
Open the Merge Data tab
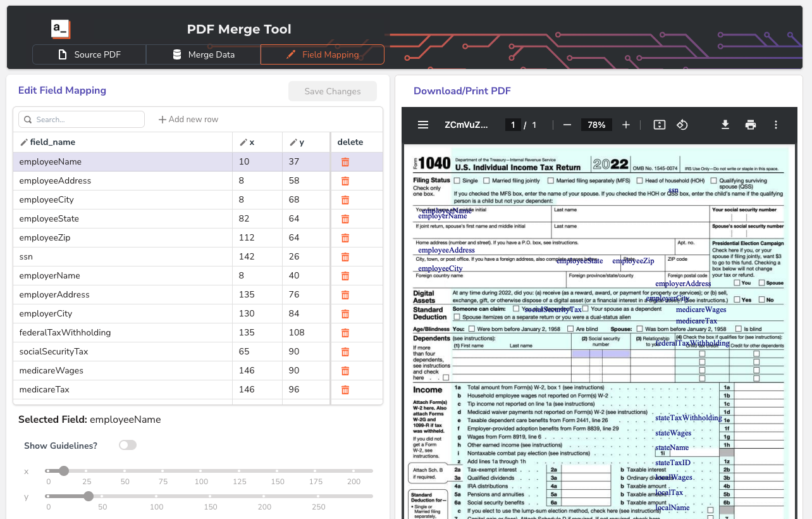click(x=203, y=54)
